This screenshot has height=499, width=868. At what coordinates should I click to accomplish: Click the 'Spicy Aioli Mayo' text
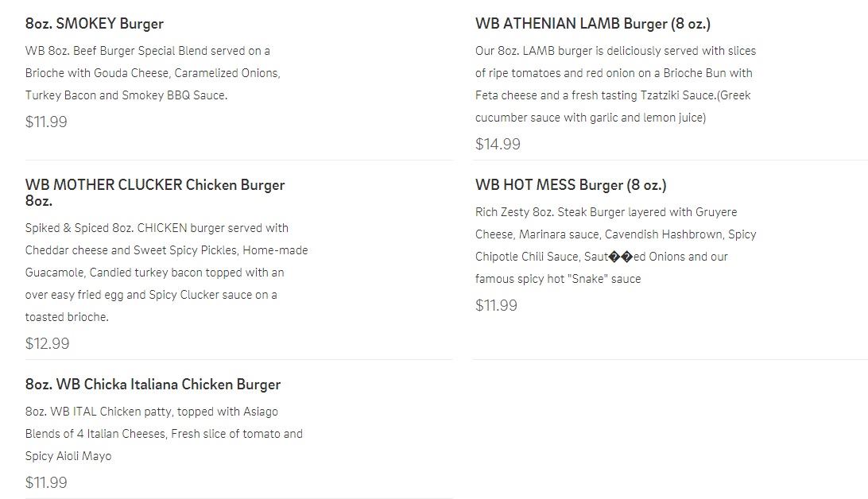[x=68, y=456]
